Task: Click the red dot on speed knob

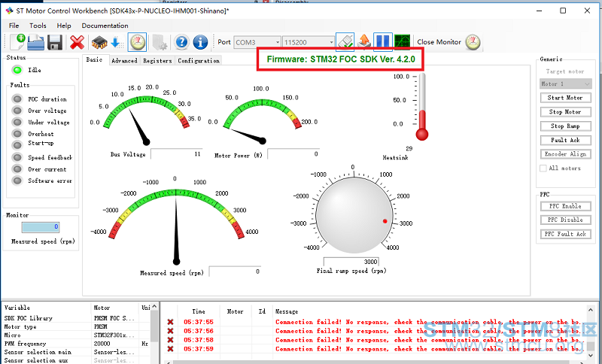Action: click(385, 221)
